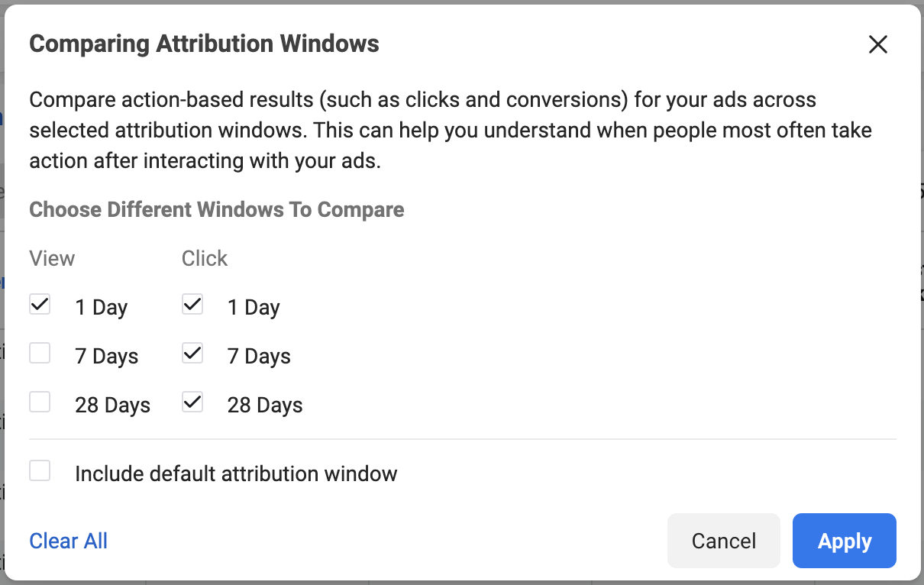Apply the selected attribution windows
This screenshot has width=924, height=585.
[845, 541]
